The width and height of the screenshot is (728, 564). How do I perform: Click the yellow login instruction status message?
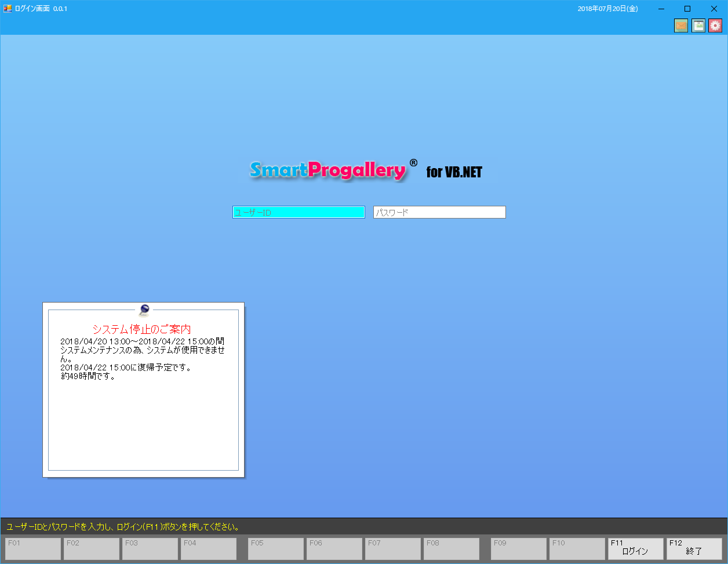tap(123, 527)
